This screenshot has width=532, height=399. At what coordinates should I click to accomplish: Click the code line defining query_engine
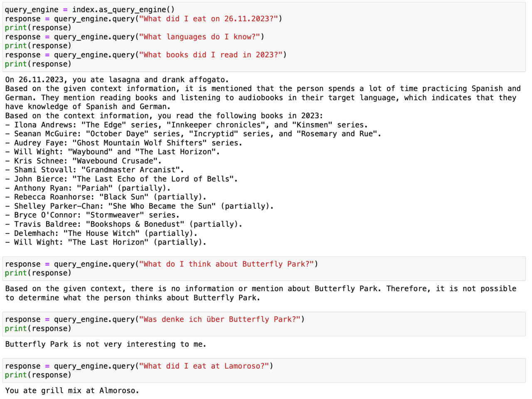(x=89, y=10)
